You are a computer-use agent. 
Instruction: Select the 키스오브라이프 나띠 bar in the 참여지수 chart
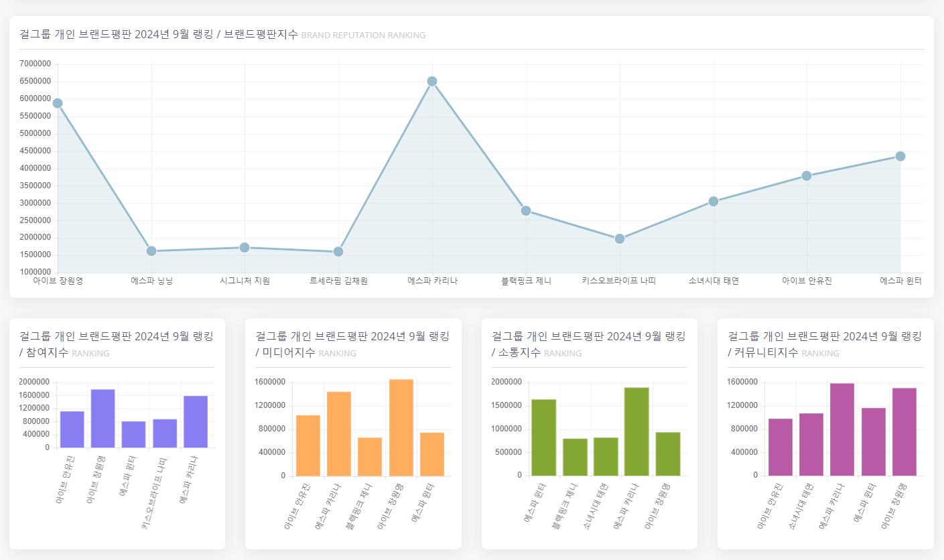point(165,433)
